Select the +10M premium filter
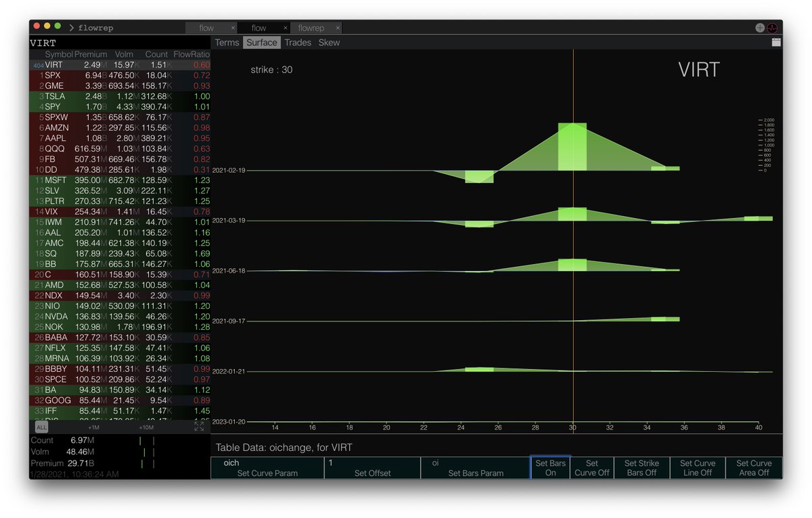Image resolution: width=812 pixels, height=518 pixels. pyautogui.click(x=145, y=427)
